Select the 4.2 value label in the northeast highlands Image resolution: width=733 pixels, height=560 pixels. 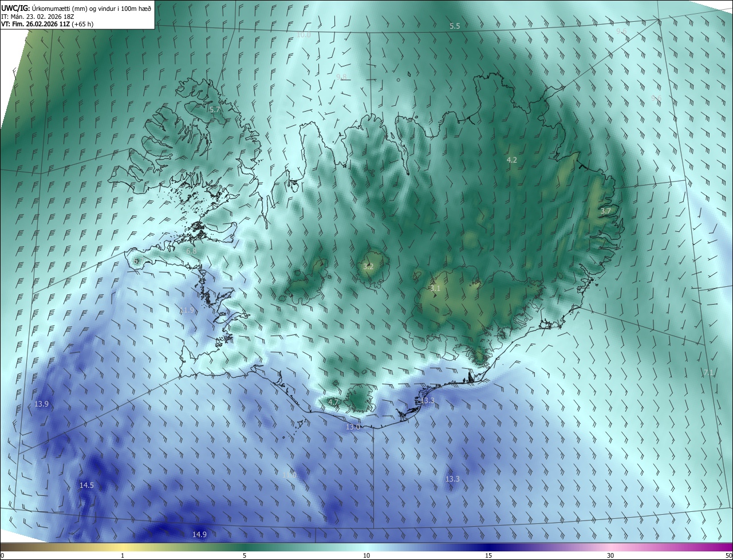tap(512, 160)
